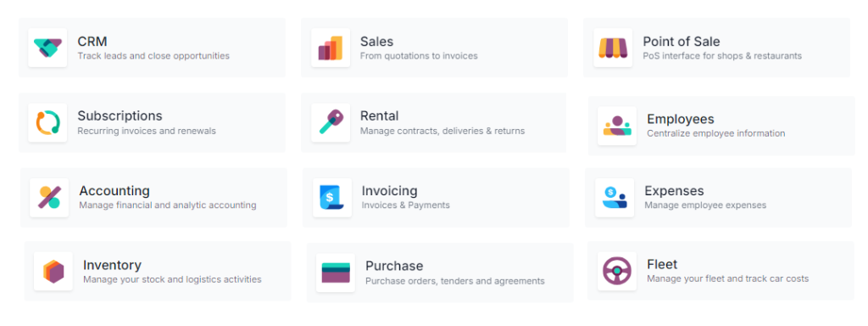
Task: Click the CRM handshake icon
Action: coord(47,48)
